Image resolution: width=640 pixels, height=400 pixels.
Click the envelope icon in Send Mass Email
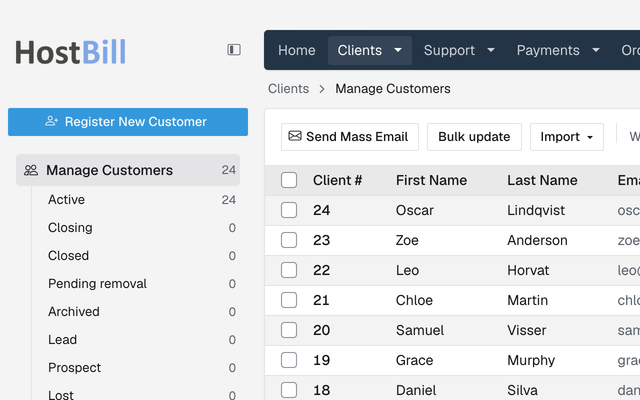pyautogui.click(x=295, y=136)
